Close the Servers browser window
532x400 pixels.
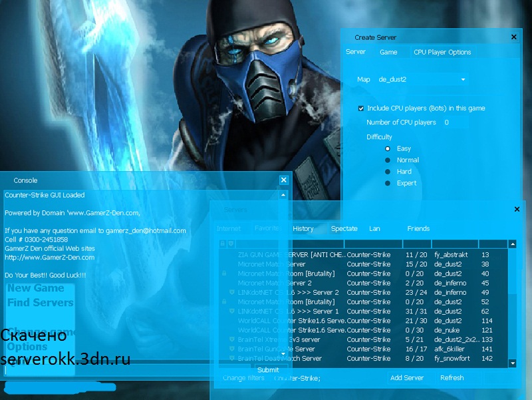[517, 209]
